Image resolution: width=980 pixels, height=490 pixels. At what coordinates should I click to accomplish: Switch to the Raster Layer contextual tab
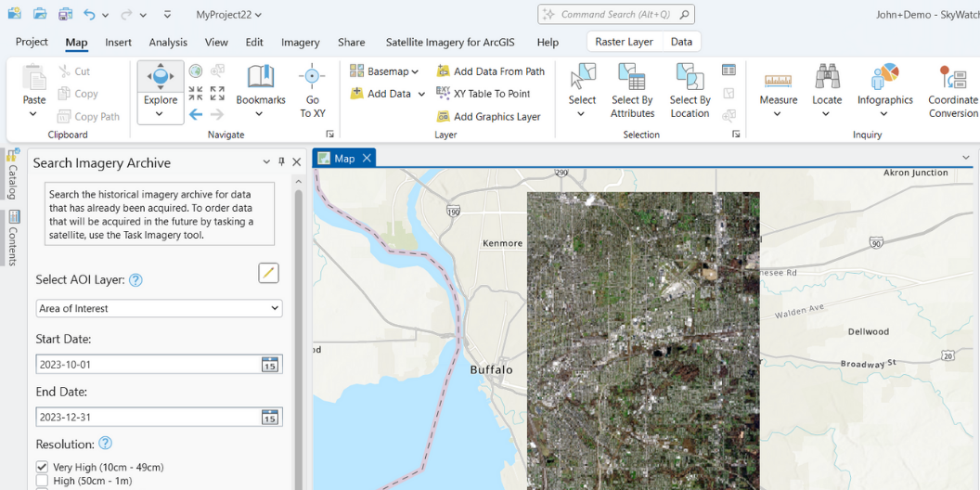[625, 42]
